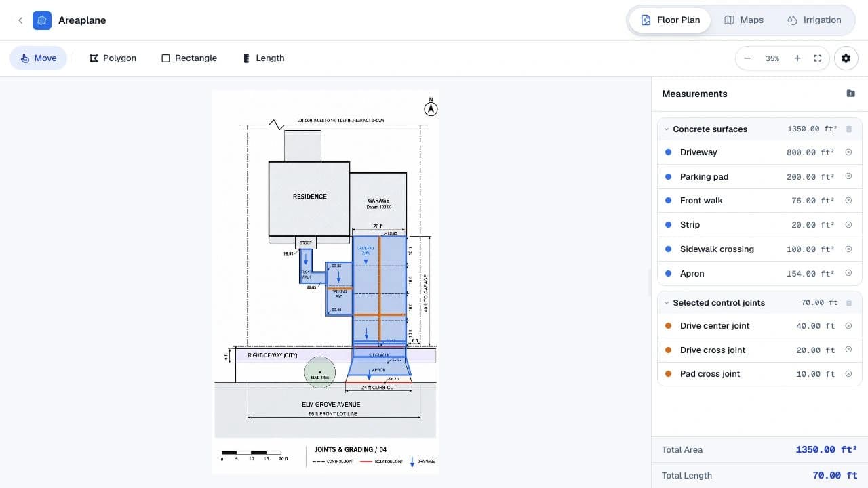Click the Drive center joint orange dot
Viewport: 868px width, 488px height.
[x=669, y=326]
